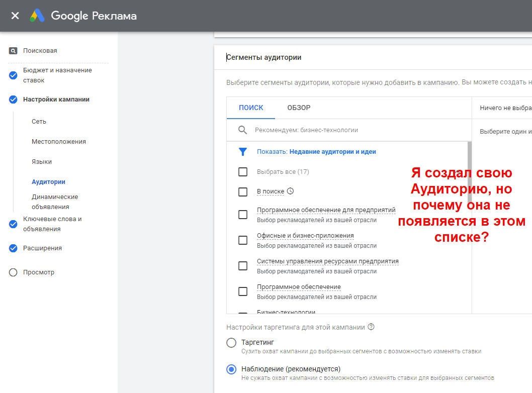
Task: Select the Таргетинг radio button
Action: pos(231,343)
